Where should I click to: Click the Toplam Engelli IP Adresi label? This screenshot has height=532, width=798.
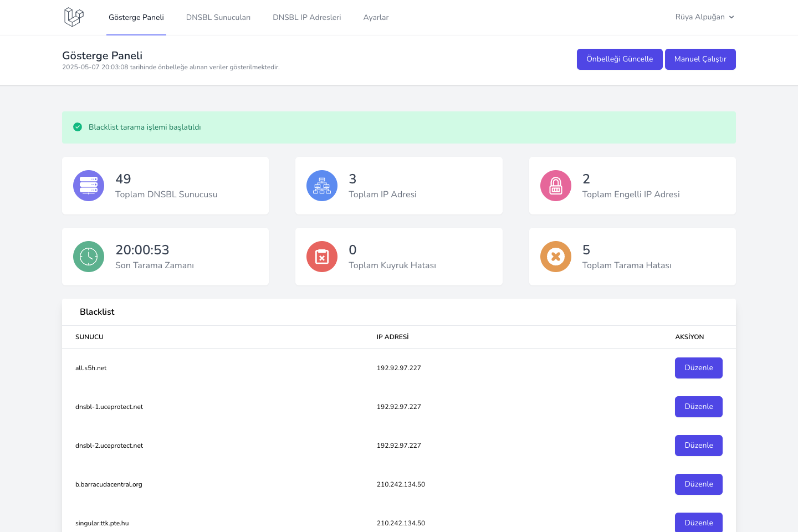[631, 195]
